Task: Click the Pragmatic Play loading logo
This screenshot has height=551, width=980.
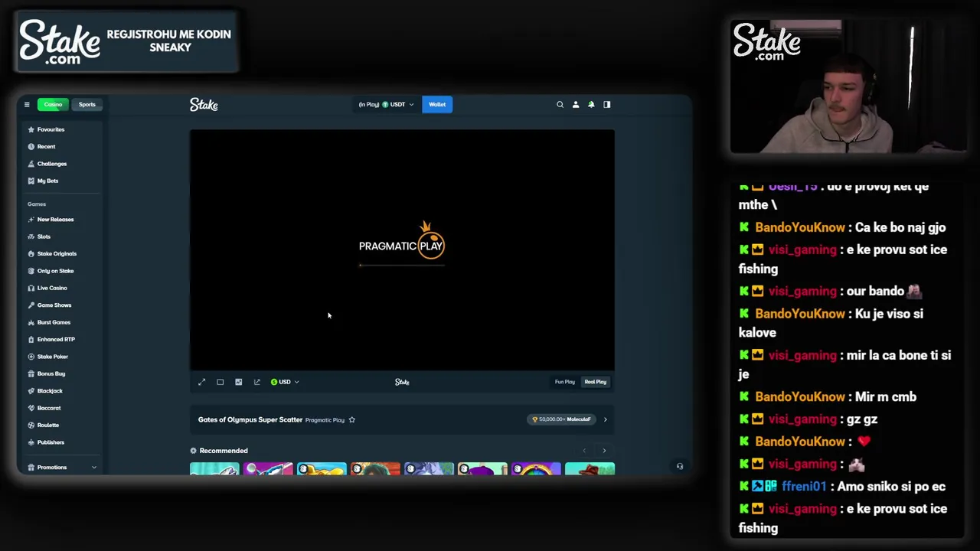Action: (402, 240)
